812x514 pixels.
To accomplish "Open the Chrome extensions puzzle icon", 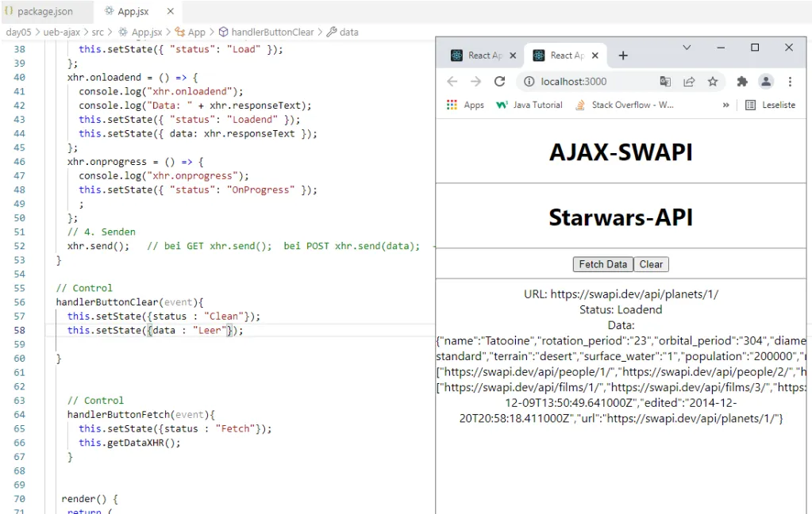I will (x=742, y=81).
